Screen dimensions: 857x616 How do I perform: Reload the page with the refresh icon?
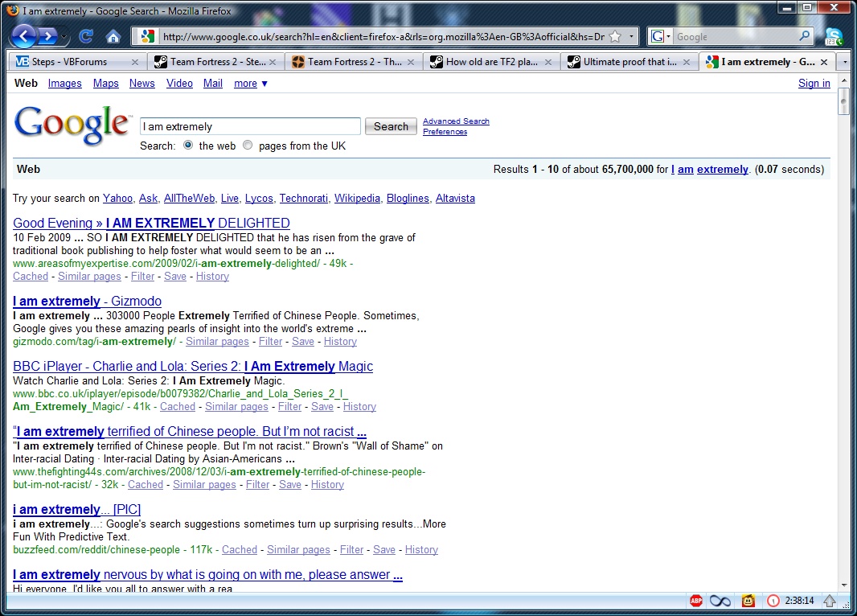click(86, 37)
